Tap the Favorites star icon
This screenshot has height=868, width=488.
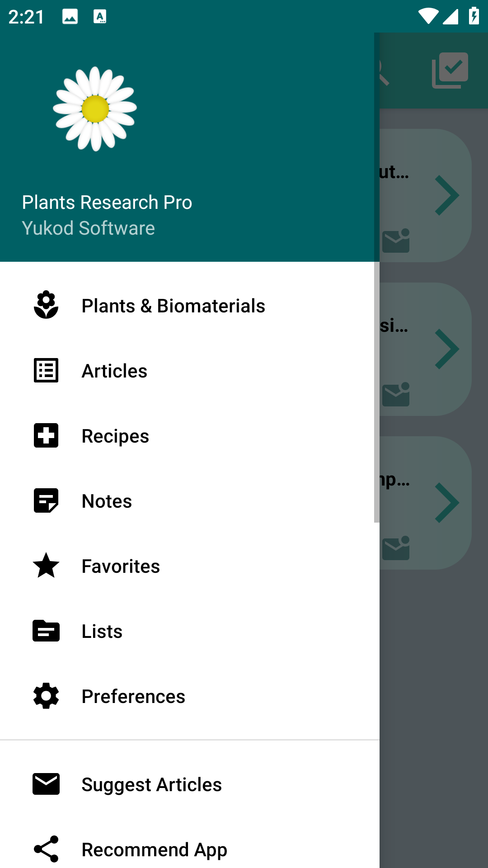[x=46, y=566]
